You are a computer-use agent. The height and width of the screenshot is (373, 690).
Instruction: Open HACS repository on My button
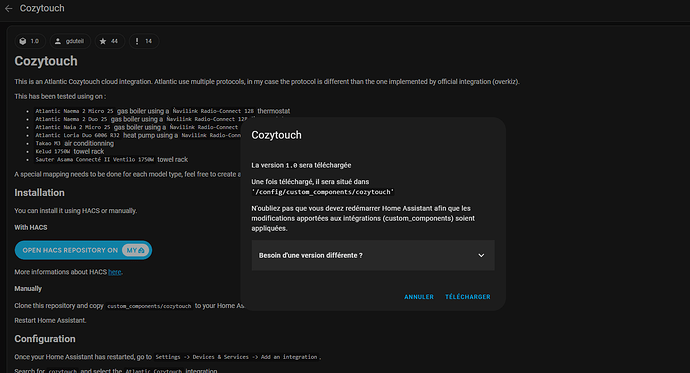[83, 250]
